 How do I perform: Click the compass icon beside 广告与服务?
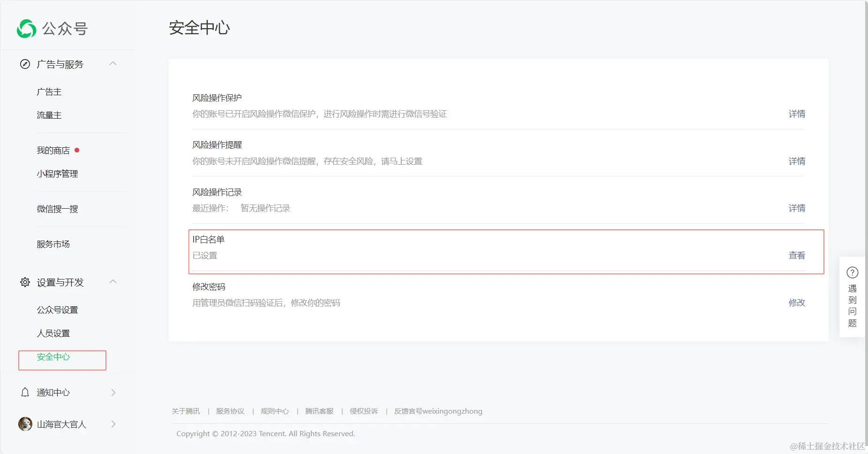[x=25, y=64]
